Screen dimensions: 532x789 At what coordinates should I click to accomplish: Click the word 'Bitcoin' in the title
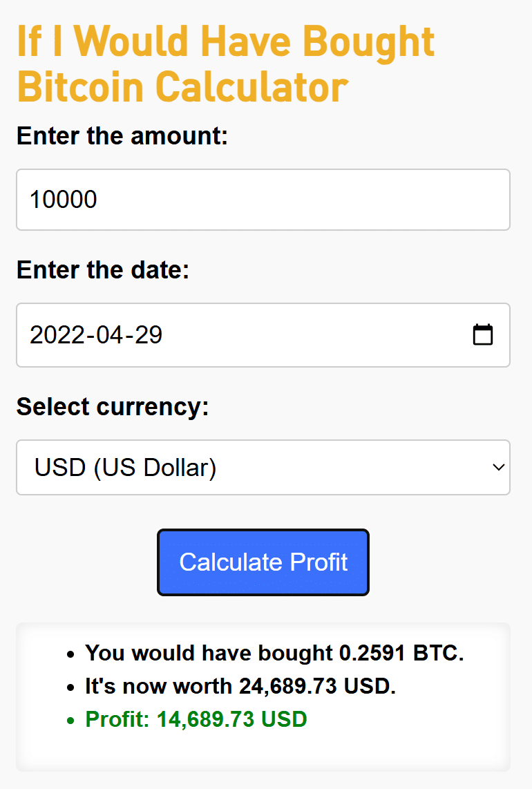(x=80, y=88)
